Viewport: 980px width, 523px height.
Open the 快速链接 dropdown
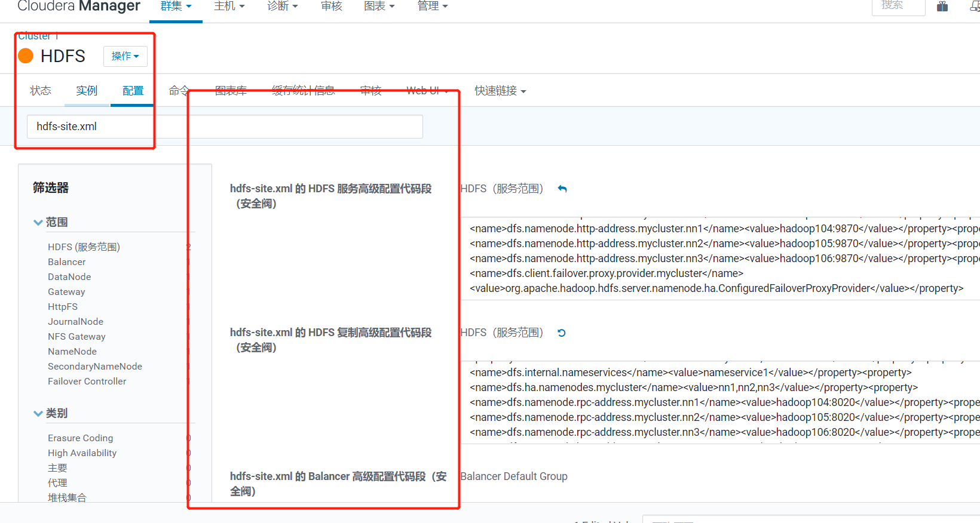[500, 91]
